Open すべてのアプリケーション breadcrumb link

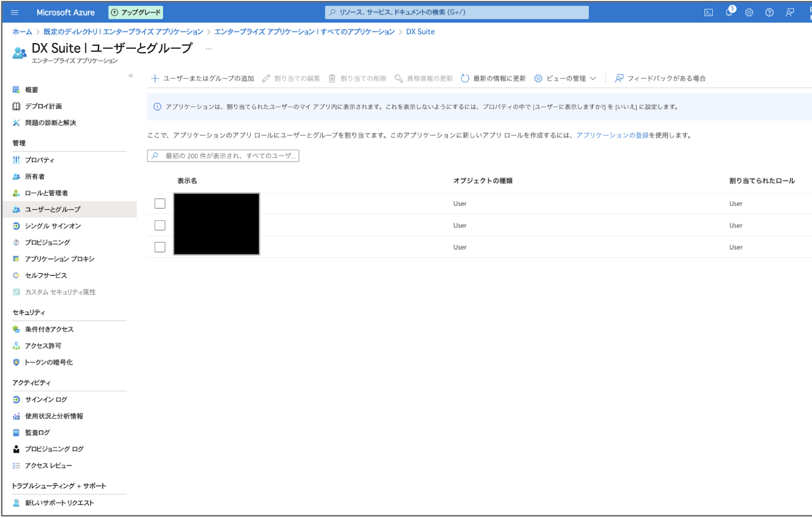[304, 31]
